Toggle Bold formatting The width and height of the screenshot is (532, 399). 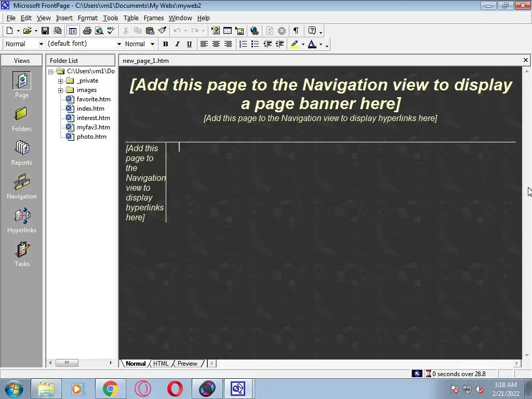pos(165,44)
